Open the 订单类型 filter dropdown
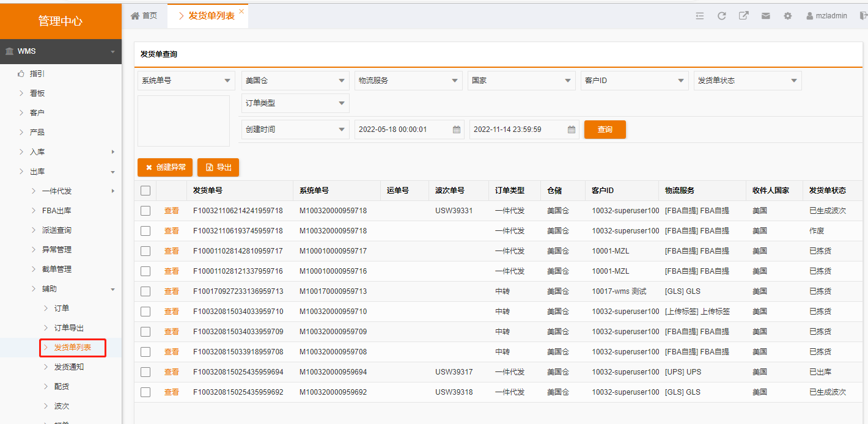The height and width of the screenshot is (424, 868). (295, 103)
